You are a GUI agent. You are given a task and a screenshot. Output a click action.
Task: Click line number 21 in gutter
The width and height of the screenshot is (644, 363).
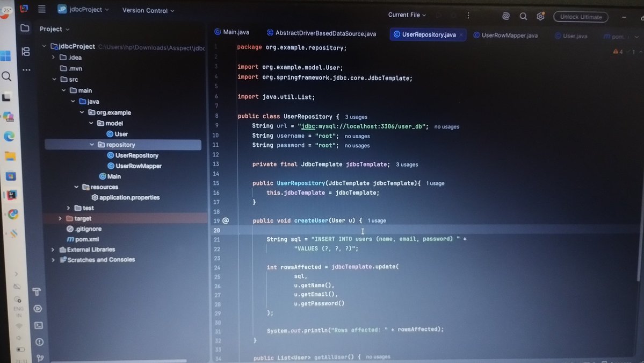217,240
